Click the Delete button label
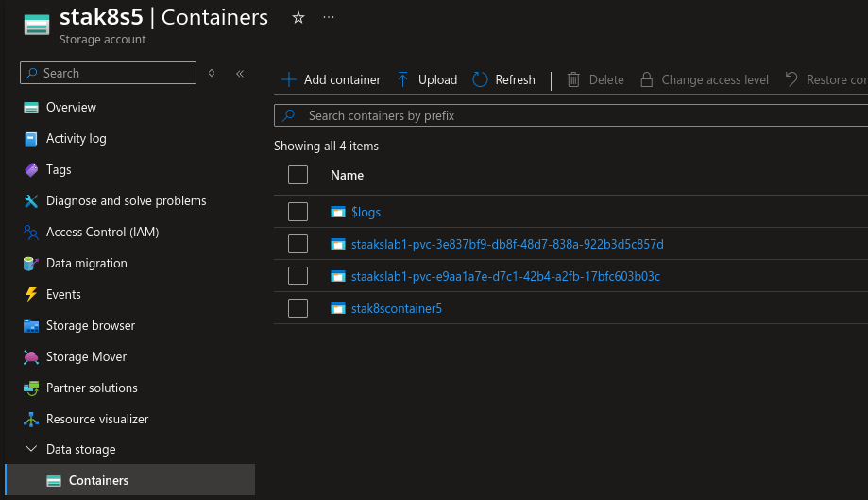868x500 pixels. tap(606, 79)
